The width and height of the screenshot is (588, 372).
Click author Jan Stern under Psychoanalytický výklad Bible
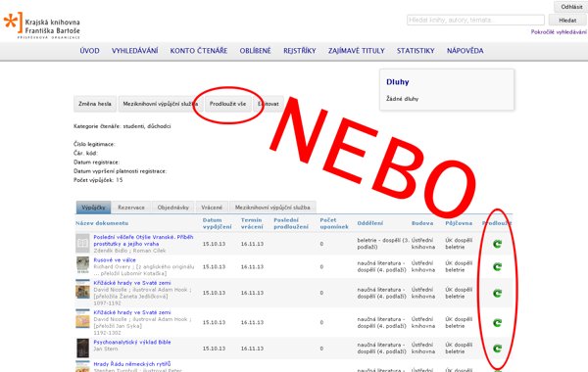pos(106,349)
